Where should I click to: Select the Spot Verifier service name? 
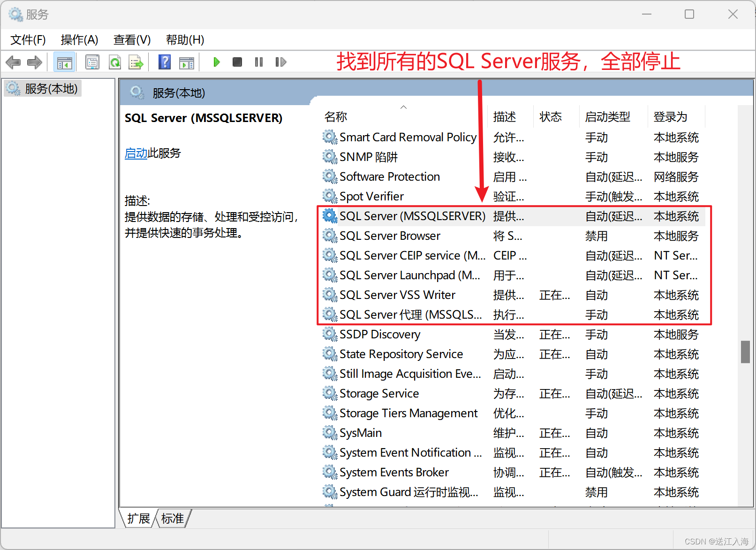(372, 196)
